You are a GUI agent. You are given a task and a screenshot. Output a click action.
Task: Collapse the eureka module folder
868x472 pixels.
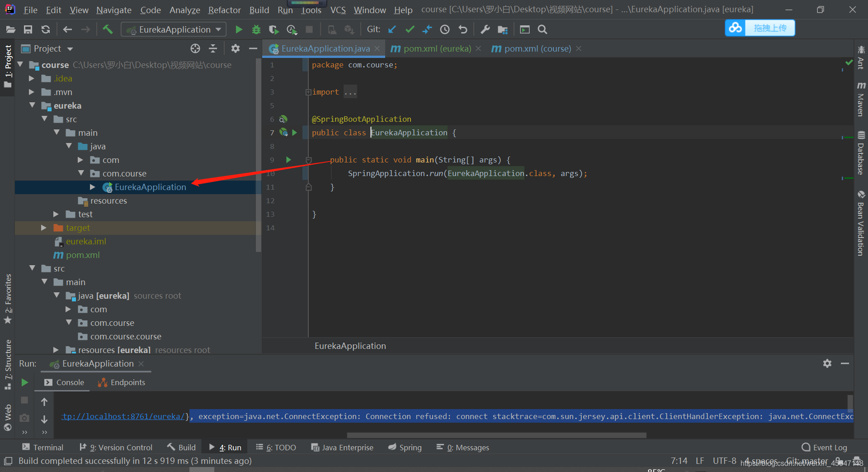point(32,105)
